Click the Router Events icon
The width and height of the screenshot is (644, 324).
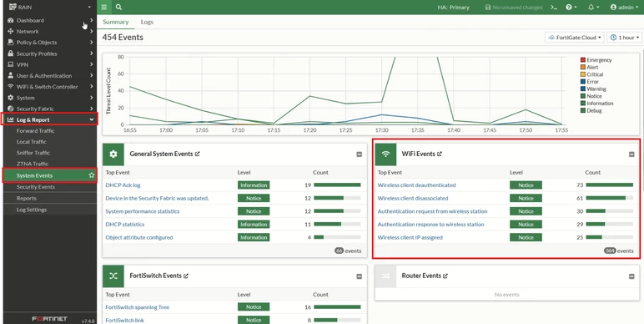tap(385, 276)
